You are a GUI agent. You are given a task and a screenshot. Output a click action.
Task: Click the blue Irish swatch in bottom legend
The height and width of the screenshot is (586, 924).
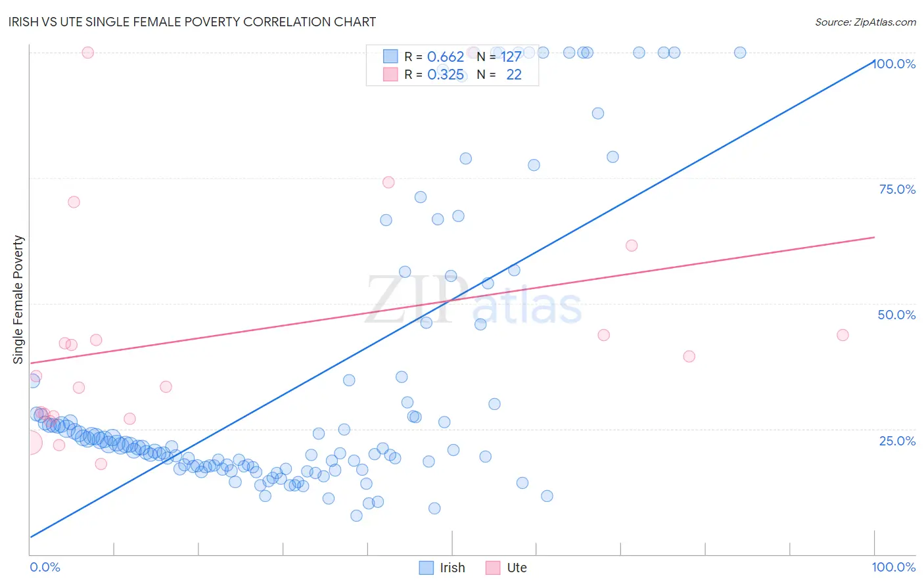coord(427,568)
